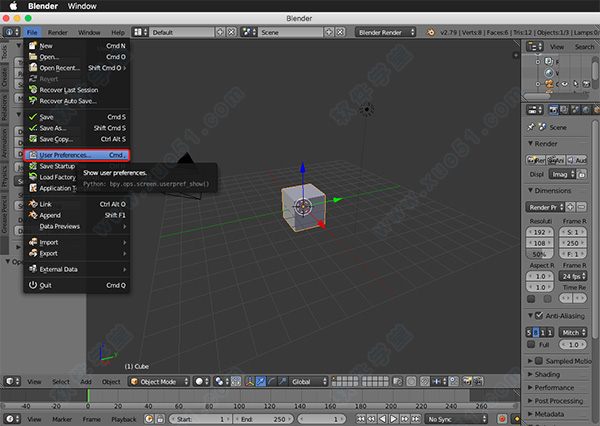600x426 pixels.
Task: Open the Import submenu
Action: pos(77,242)
